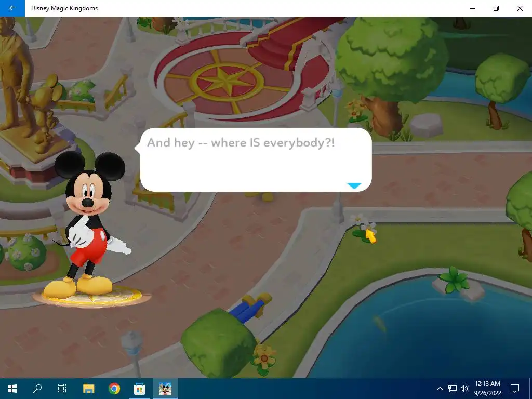The image size is (532, 399).
Task: Select Disney Magic Kingdoms taskbar icon
Action: [x=165, y=389]
